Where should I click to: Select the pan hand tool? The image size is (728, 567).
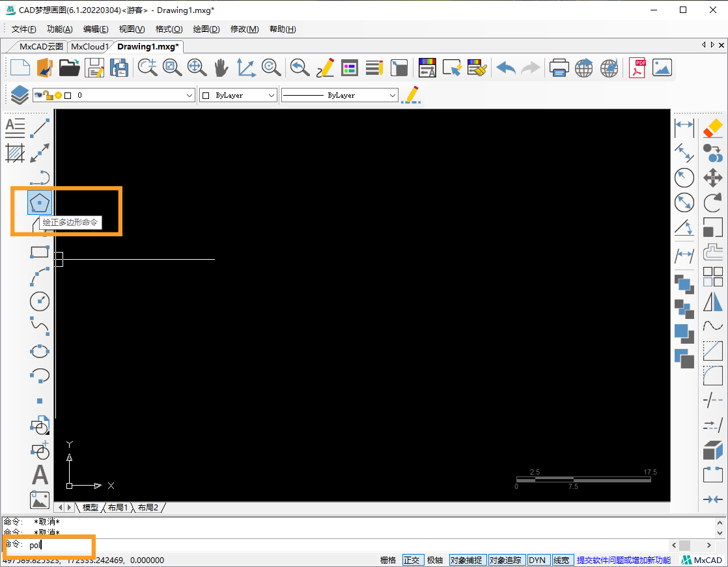point(221,68)
